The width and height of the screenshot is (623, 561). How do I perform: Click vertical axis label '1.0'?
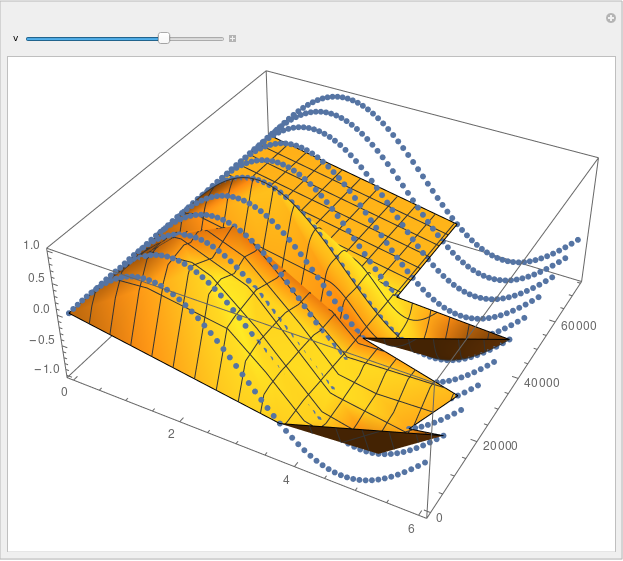coord(31,245)
